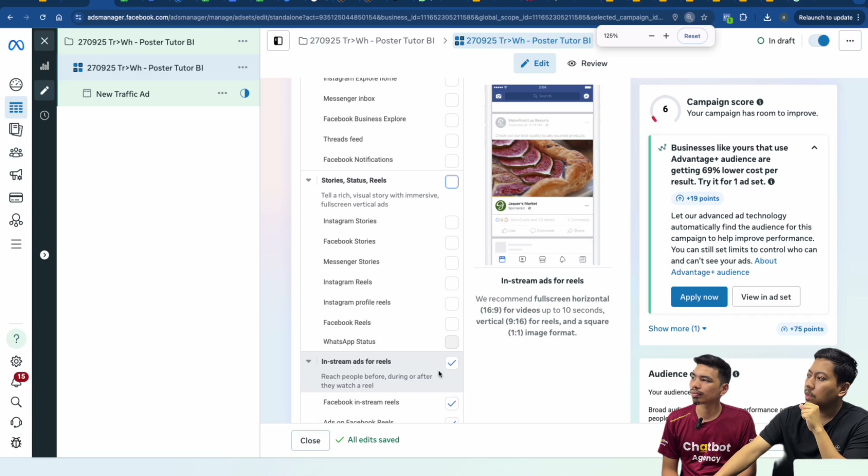The image size is (868, 476).
Task: Collapse the Advantage+ audience recommendation card
Action: [x=814, y=148]
